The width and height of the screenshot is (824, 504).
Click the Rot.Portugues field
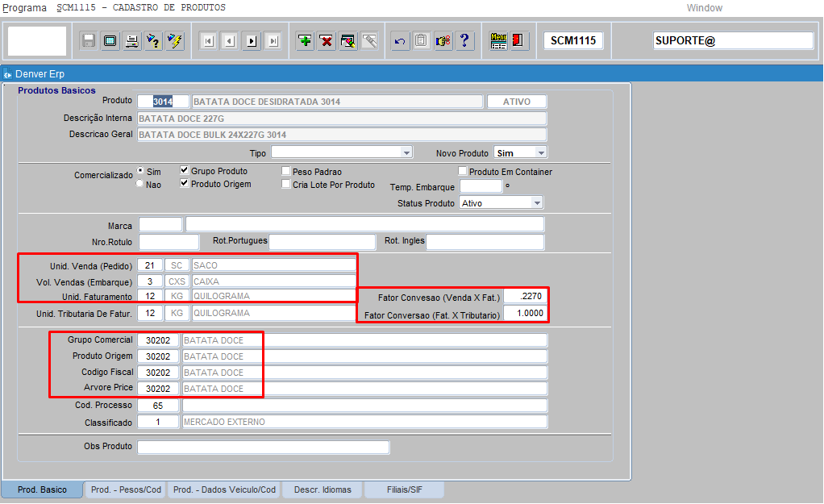(x=323, y=242)
